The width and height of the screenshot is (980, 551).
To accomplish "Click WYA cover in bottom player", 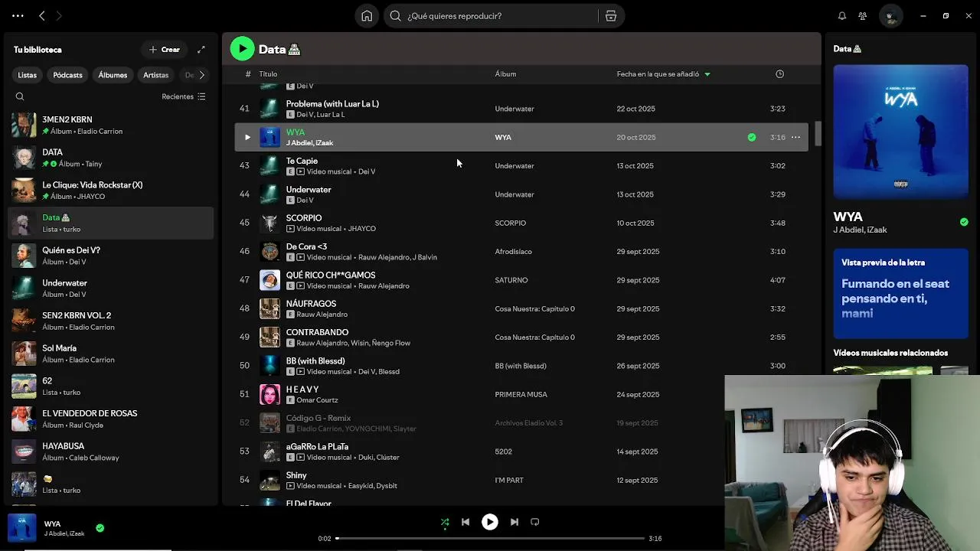I will [21, 528].
